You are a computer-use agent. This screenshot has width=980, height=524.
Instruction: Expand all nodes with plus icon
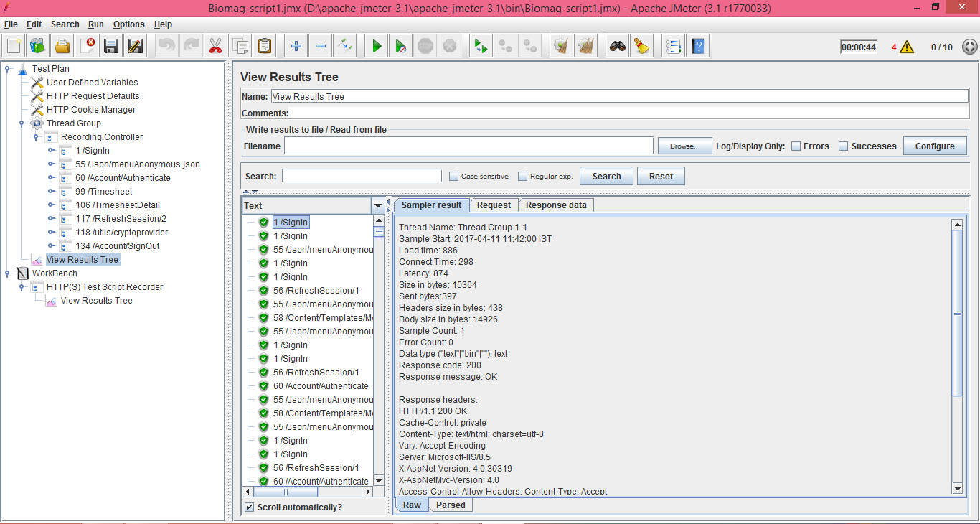(x=296, y=47)
